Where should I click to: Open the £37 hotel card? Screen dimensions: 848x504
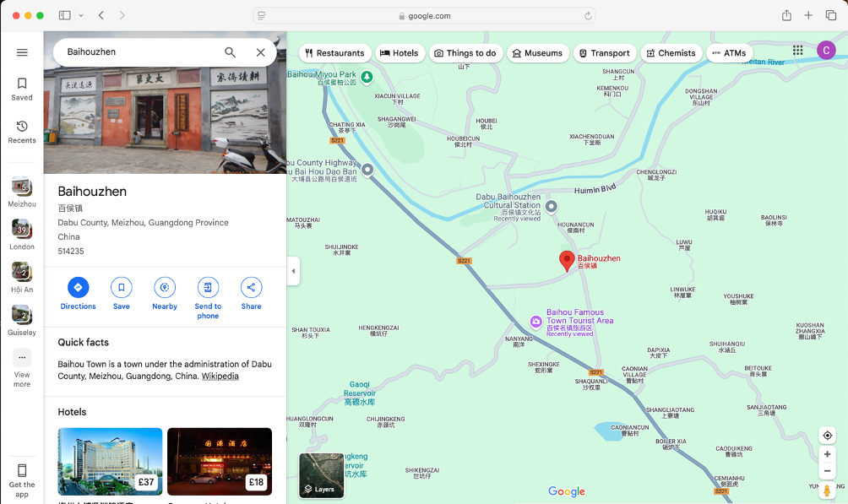[x=110, y=461]
